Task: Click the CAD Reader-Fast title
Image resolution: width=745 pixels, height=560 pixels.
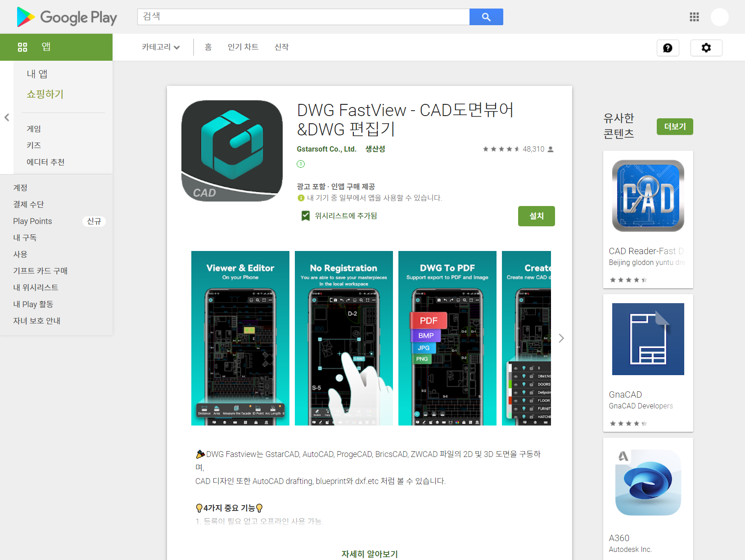Action: [x=646, y=251]
